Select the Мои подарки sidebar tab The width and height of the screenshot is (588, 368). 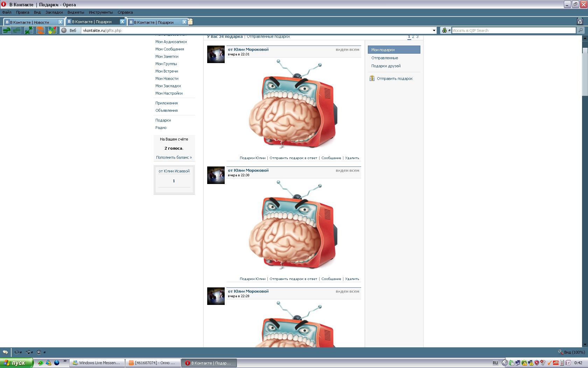click(394, 50)
